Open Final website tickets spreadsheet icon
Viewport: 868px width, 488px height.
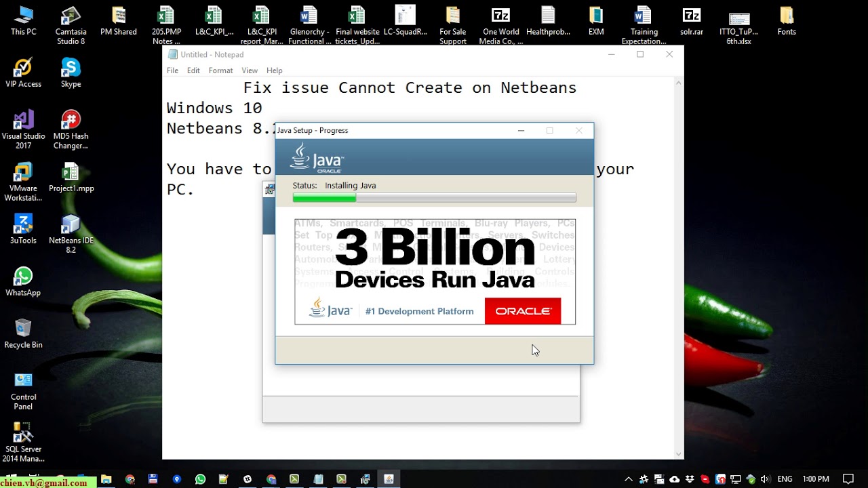point(357,26)
